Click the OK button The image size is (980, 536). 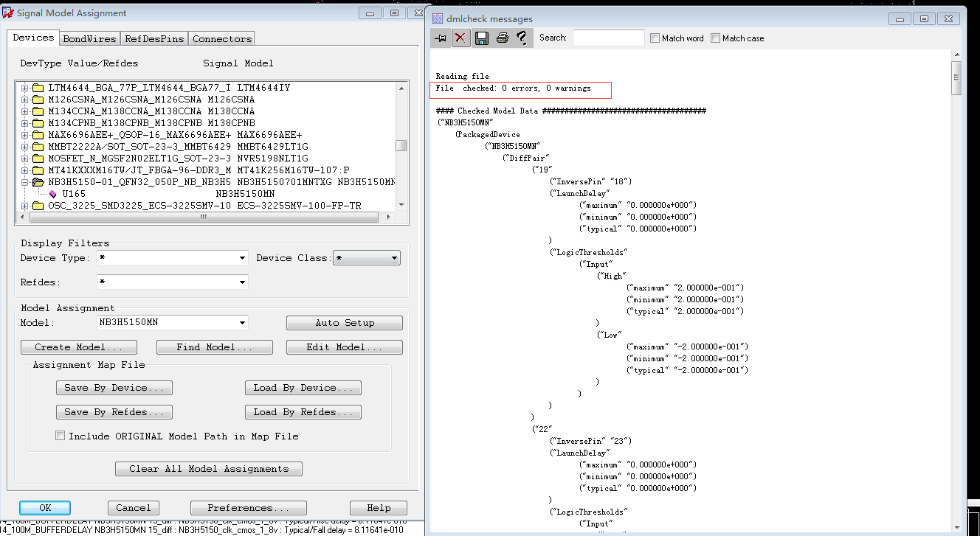45,508
